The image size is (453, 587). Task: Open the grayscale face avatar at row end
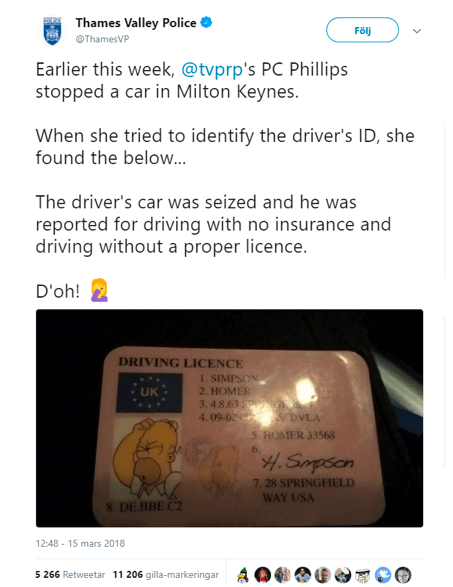pyautogui.click(x=403, y=575)
